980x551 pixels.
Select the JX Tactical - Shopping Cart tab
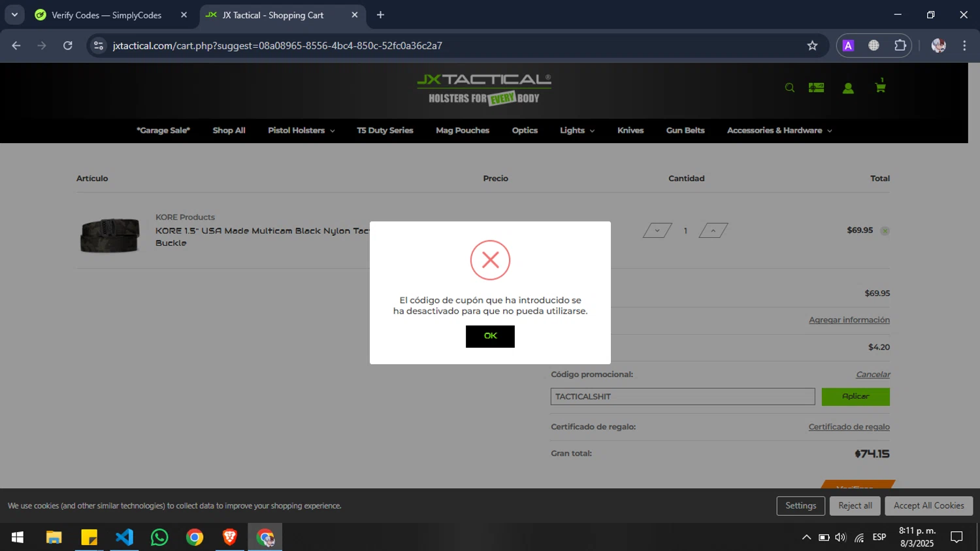click(273, 15)
